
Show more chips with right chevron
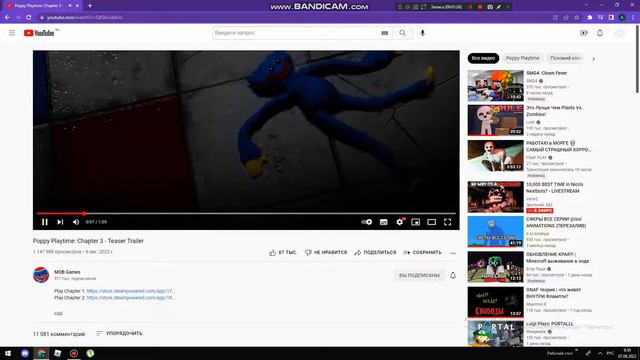[593, 59]
